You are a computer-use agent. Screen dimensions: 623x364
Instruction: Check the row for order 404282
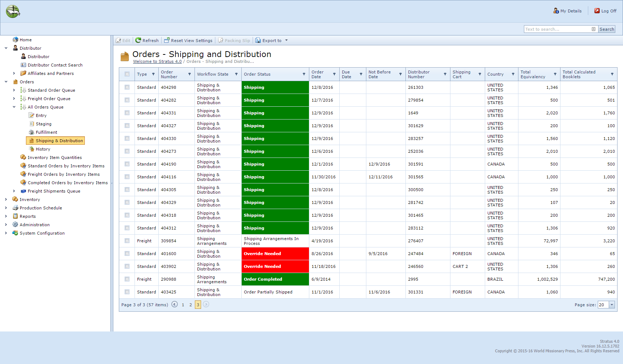click(x=127, y=100)
